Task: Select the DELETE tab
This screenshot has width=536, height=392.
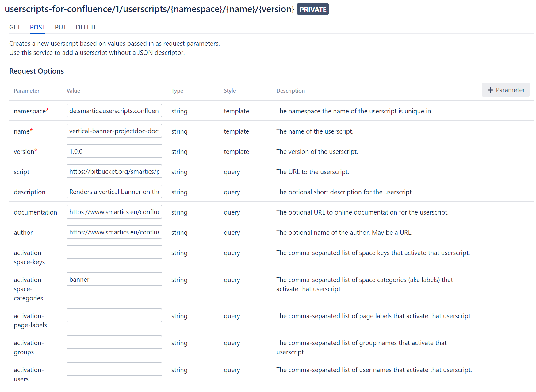Action: [86, 27]
